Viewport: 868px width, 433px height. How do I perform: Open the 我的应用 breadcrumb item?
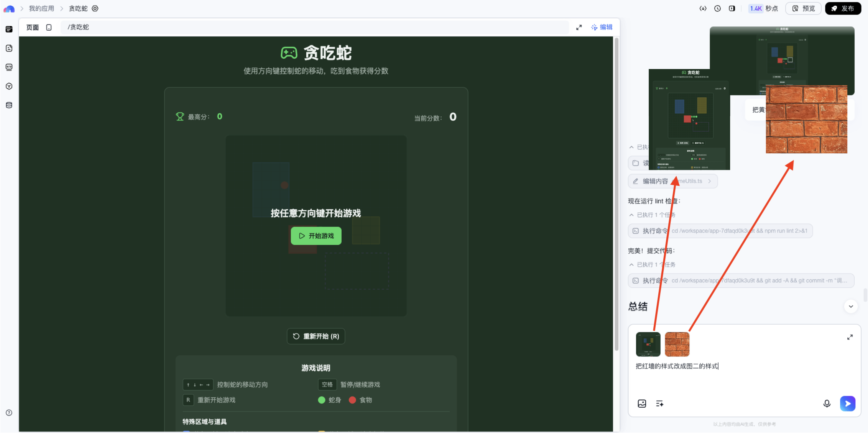pos(41,8)
